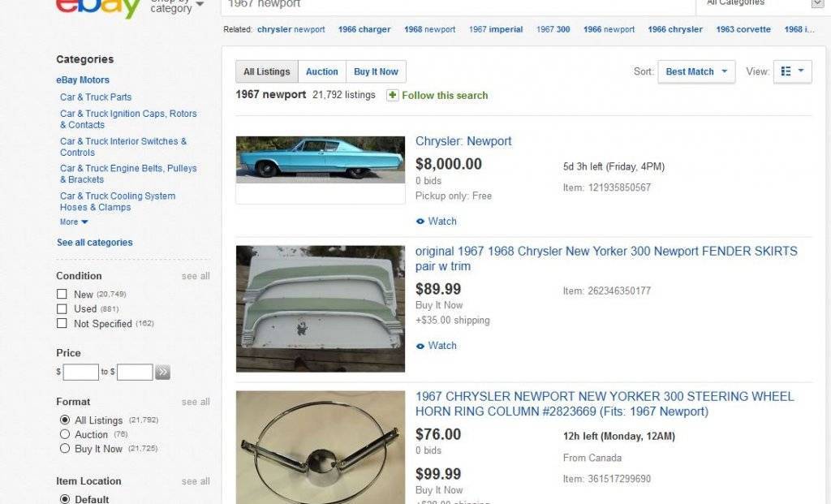This screenshot has width=831, height=504.
Task: Click the green Follow this search plus icon
Action: (x=393, y=95)
